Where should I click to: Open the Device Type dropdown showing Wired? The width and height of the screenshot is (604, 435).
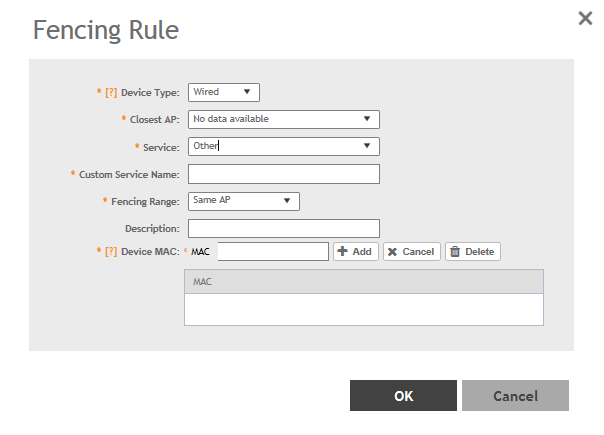coord(224,92)
